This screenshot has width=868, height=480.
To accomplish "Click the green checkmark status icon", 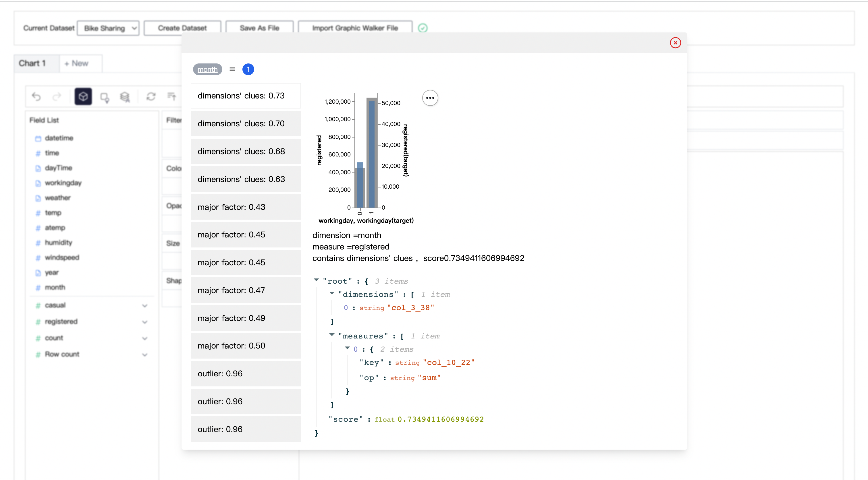I will coord(423,28).
